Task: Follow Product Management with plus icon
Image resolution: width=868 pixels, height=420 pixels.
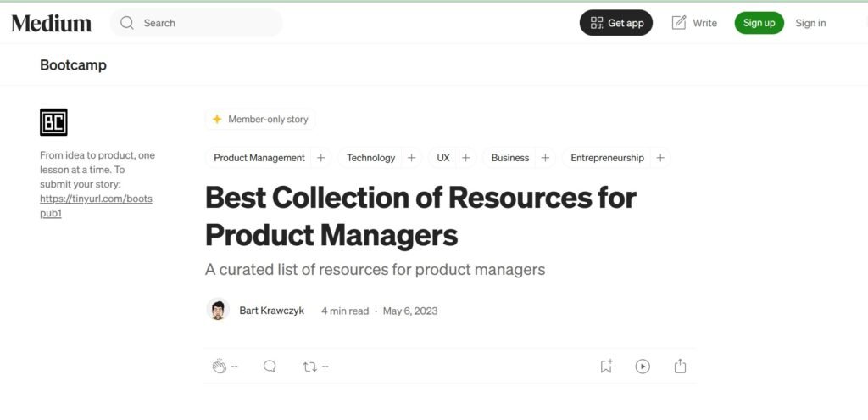Action: (320, 158)
